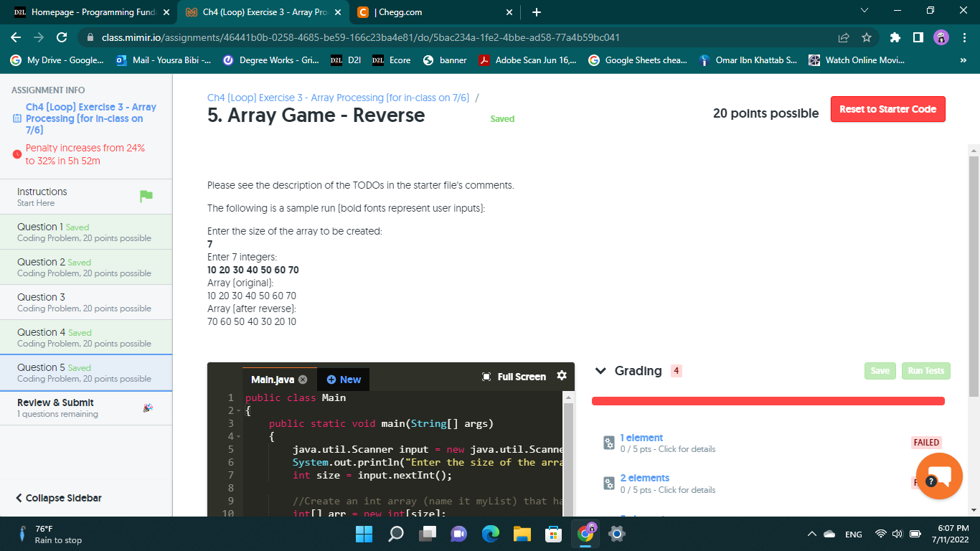Open Microsoft Store from taskbar
Viewport: 980px width, 551px height.
pyautogui.click(x=553, y=534)
